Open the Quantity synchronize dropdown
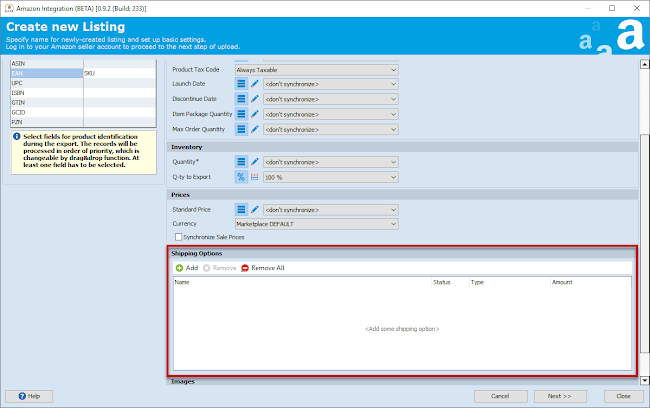The image size is (650, 408). click(x=331, y=162)
